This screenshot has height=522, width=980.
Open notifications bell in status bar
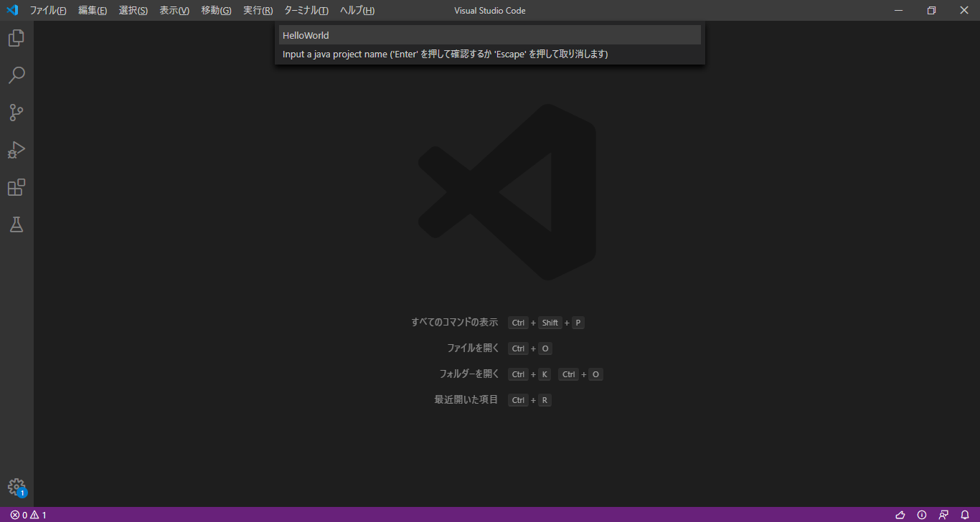click(965, 515)
